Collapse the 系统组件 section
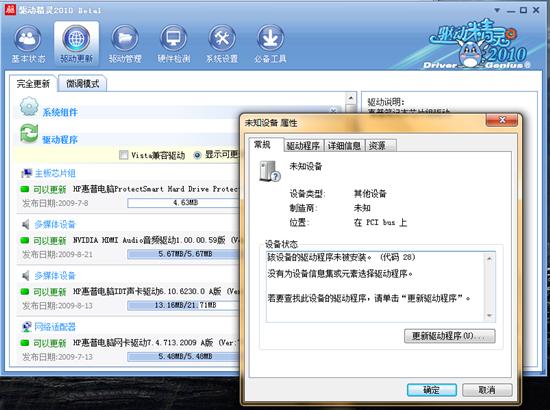This screenshot has width=550, height=410. [333, 110]
